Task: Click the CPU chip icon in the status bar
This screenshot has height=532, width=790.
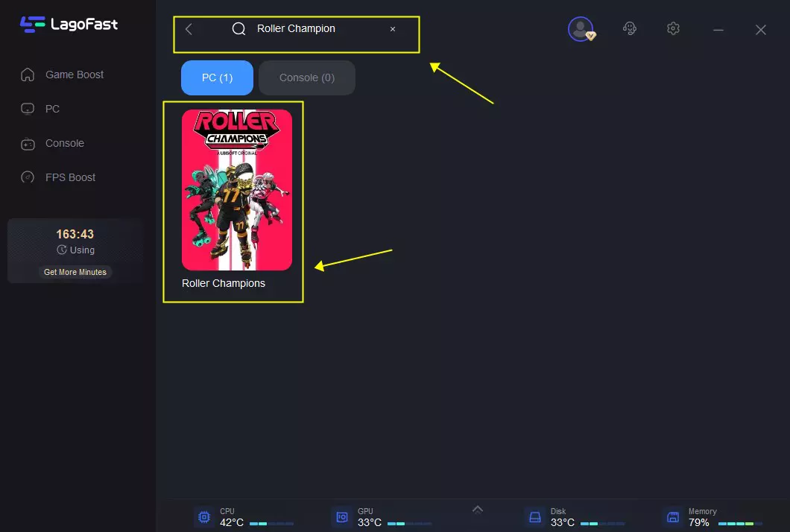Action: point(204,517)
